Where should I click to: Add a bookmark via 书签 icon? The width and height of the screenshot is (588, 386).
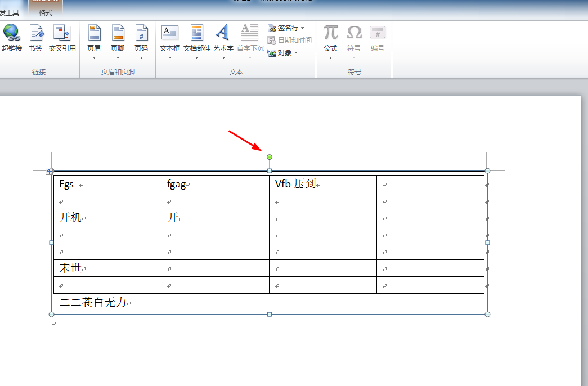click(x=36, y=33)
